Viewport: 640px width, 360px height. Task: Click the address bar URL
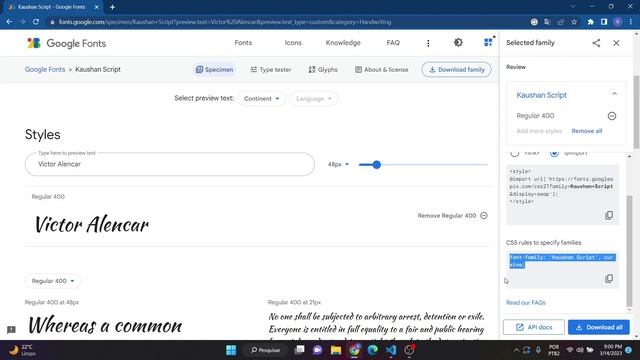click(x=224, y=22)
